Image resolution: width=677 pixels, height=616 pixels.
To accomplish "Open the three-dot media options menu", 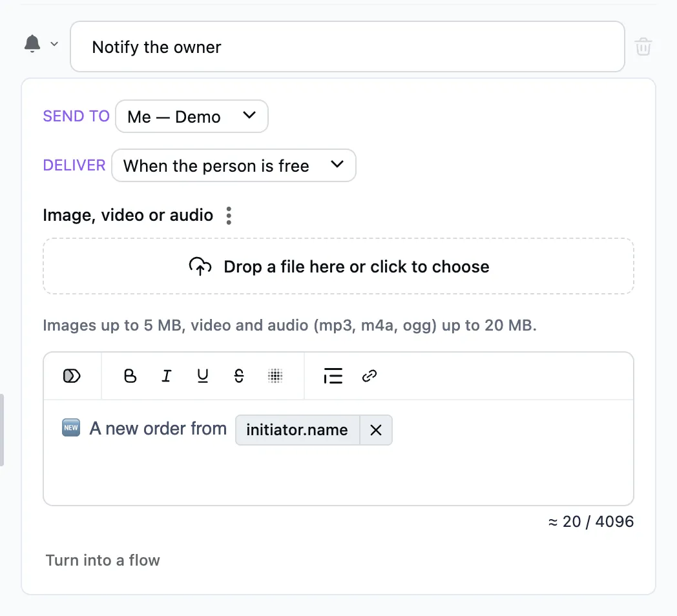I will [229, 216].
